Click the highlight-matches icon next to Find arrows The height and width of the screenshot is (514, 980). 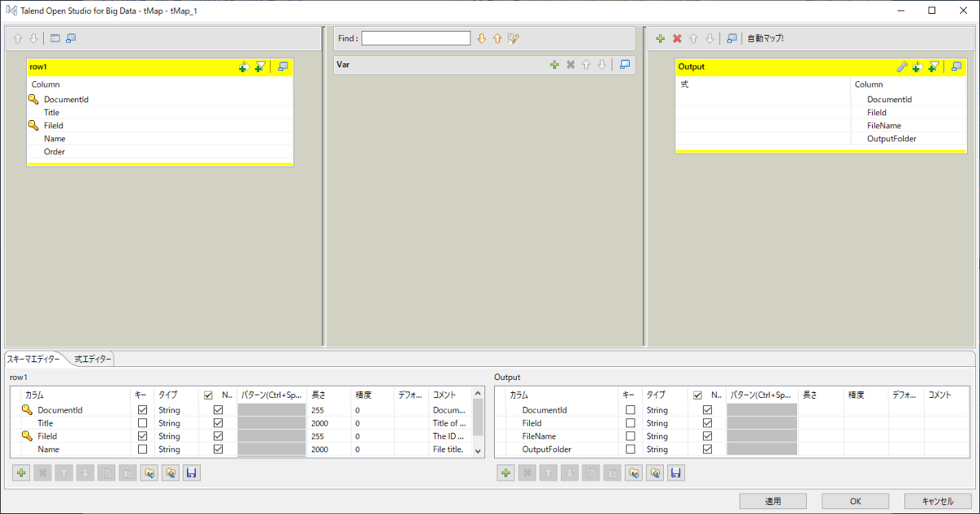[x=514, y=38]
